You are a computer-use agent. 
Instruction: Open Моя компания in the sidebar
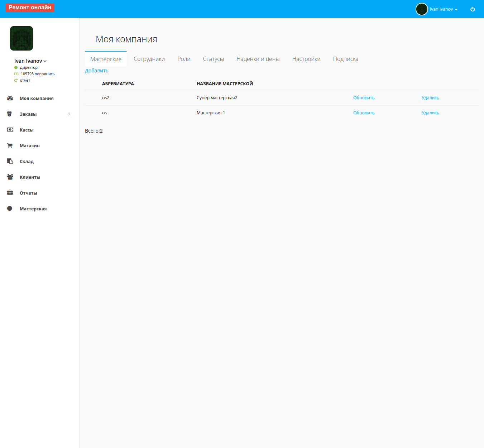coord(37,98)
